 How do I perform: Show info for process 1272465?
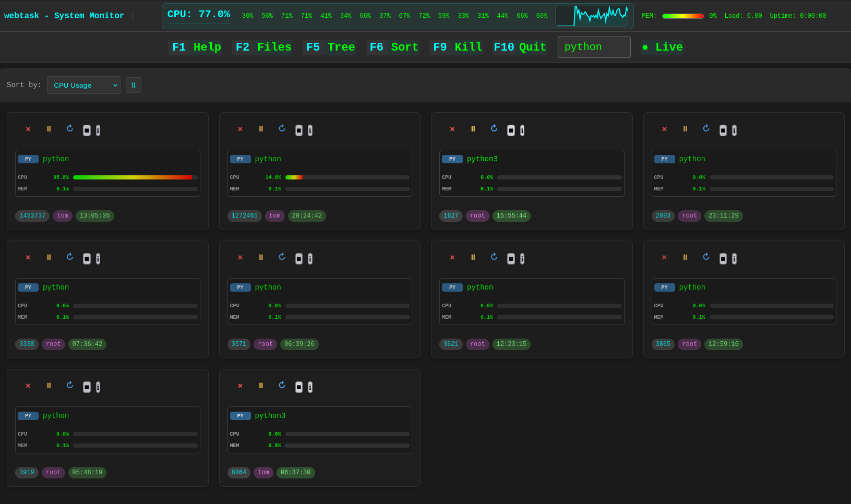[310, 130]
